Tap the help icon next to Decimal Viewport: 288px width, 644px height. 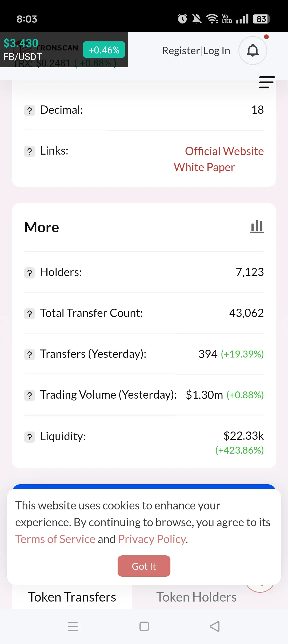[x=30, y=110]
